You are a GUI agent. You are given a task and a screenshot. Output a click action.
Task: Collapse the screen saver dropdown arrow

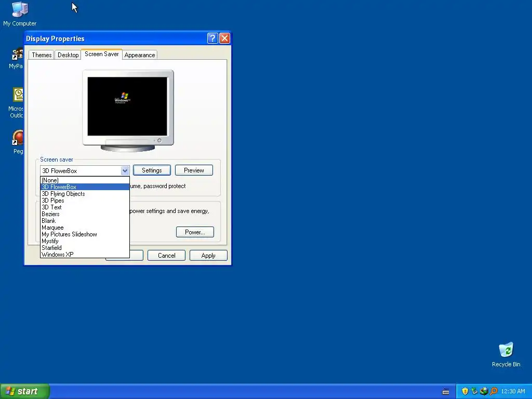(125, 170)
